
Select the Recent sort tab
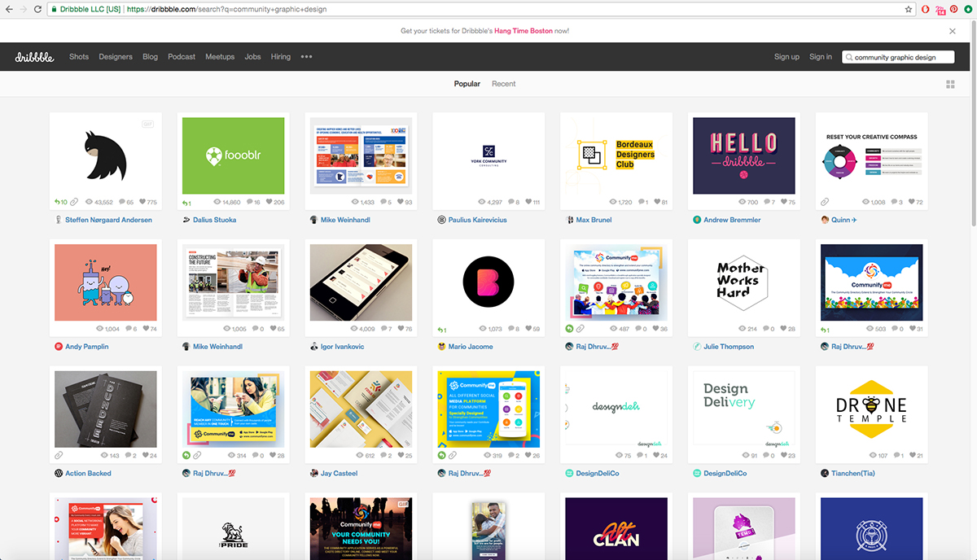tap(503, 84)
